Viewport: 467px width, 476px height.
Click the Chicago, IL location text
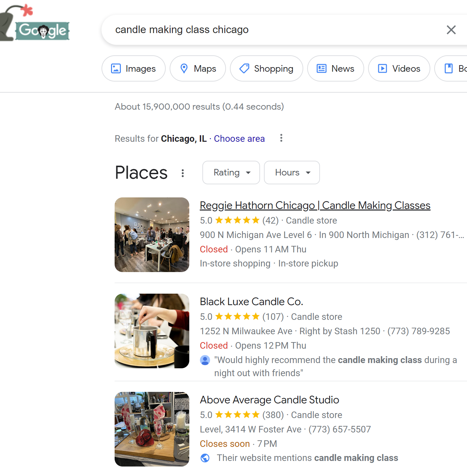(x=184, y=139)
